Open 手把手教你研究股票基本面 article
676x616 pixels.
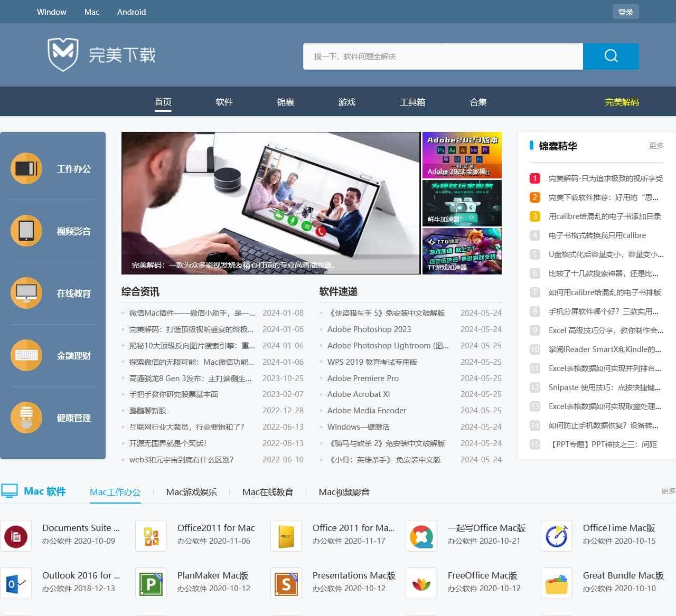coord(174,394)
